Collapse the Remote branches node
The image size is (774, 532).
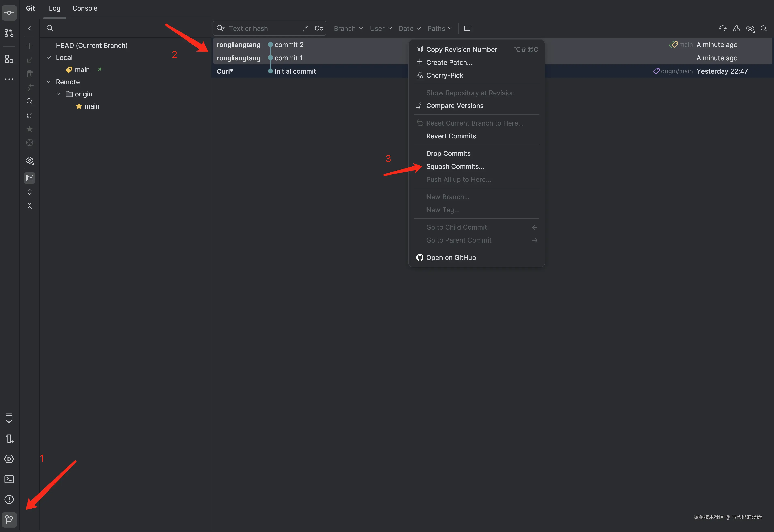point(49,82)
